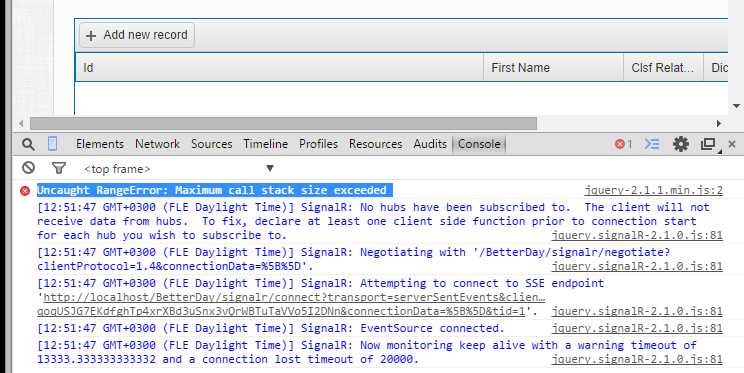Open the Sources tab
Viewport: 744px width, 373px height.
212,144
